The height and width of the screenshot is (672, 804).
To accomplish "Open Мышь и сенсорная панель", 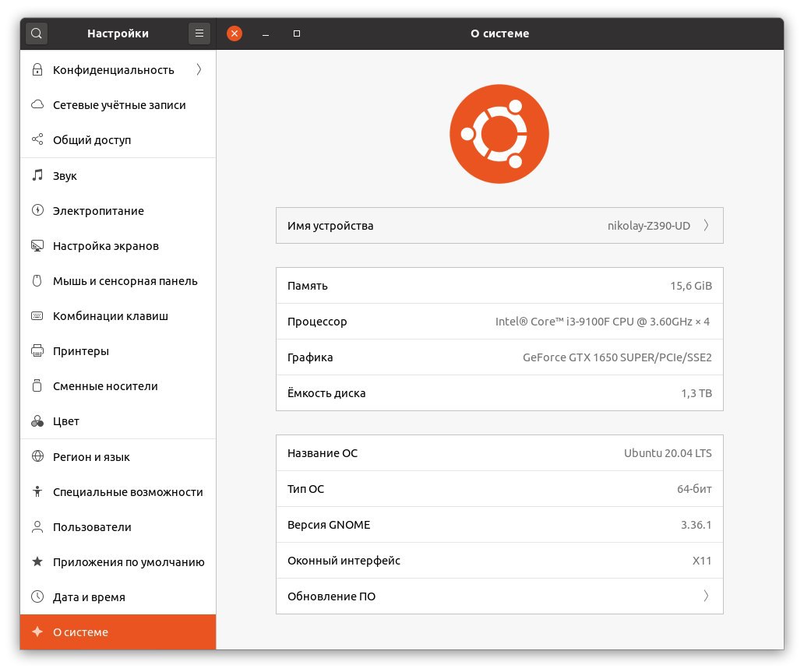I will tap(118, 280).
